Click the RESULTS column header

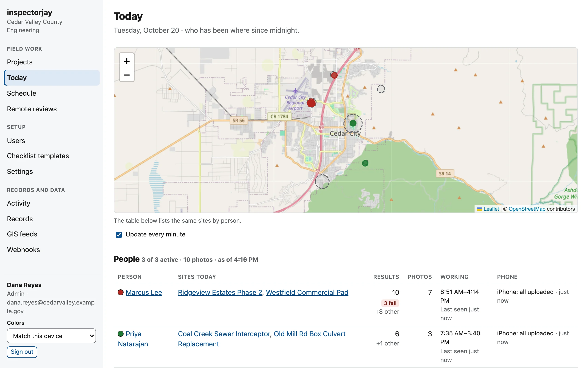click(386, 277)
